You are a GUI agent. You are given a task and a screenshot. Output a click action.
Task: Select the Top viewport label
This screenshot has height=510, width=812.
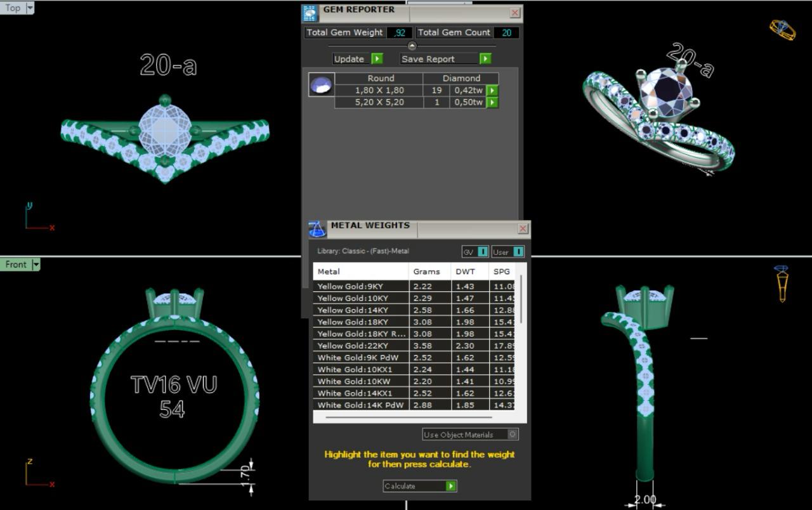pyautogui.click(x=13, y=8)
